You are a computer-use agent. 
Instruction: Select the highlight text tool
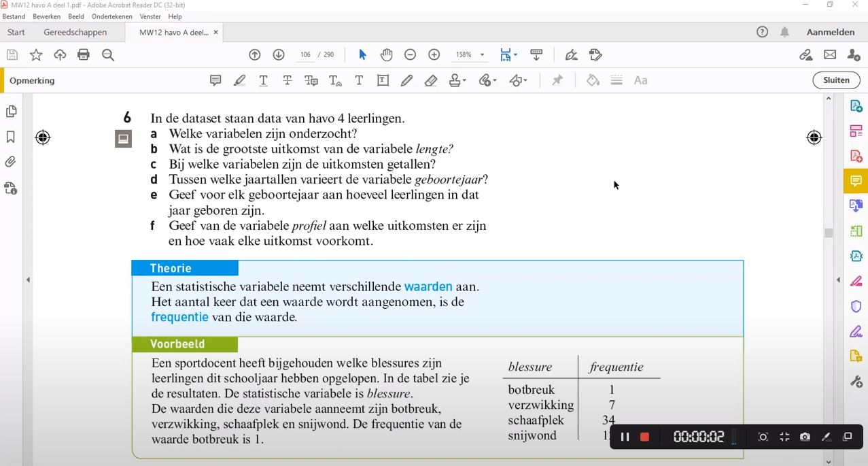click(x=239, y=80)
